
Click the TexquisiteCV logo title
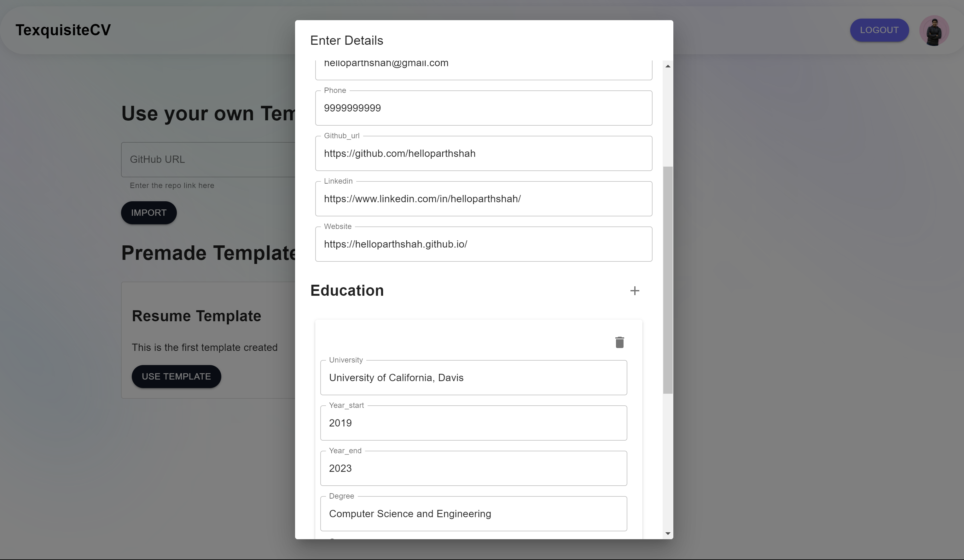pos(63,30)
